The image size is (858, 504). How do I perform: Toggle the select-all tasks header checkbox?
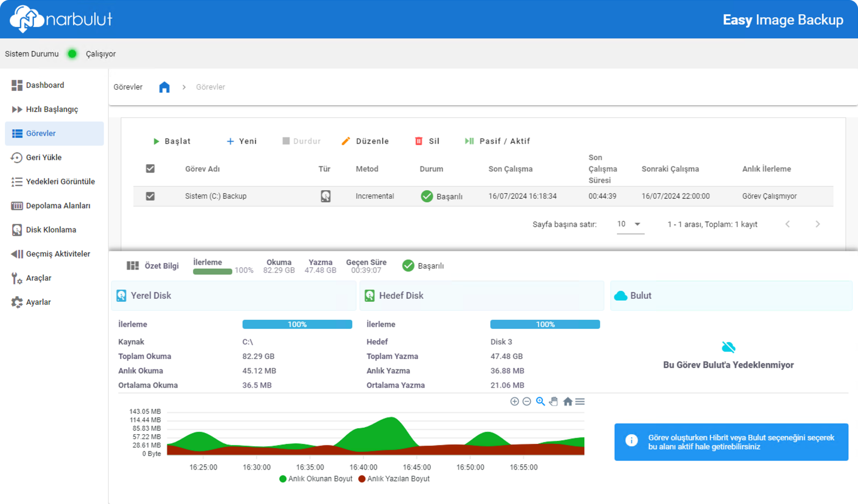pyautogui.click(x=150, y=169)
